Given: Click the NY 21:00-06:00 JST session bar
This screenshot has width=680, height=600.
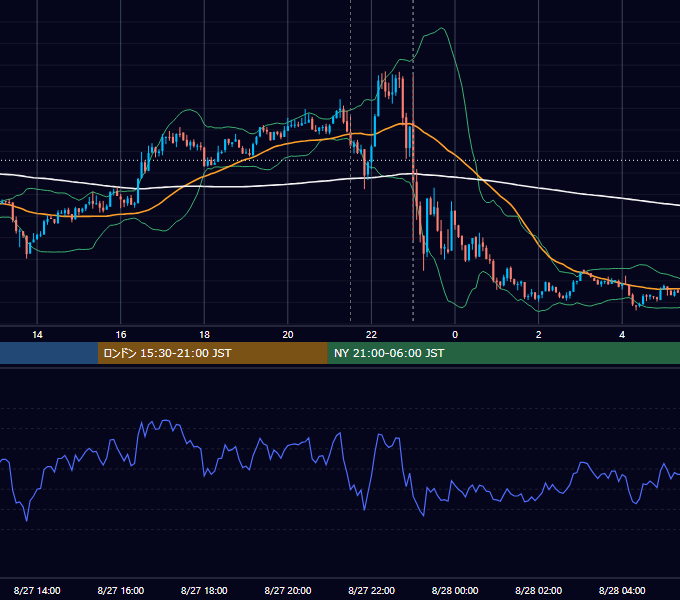Looking at the screenshot, I should coord(503,353).
